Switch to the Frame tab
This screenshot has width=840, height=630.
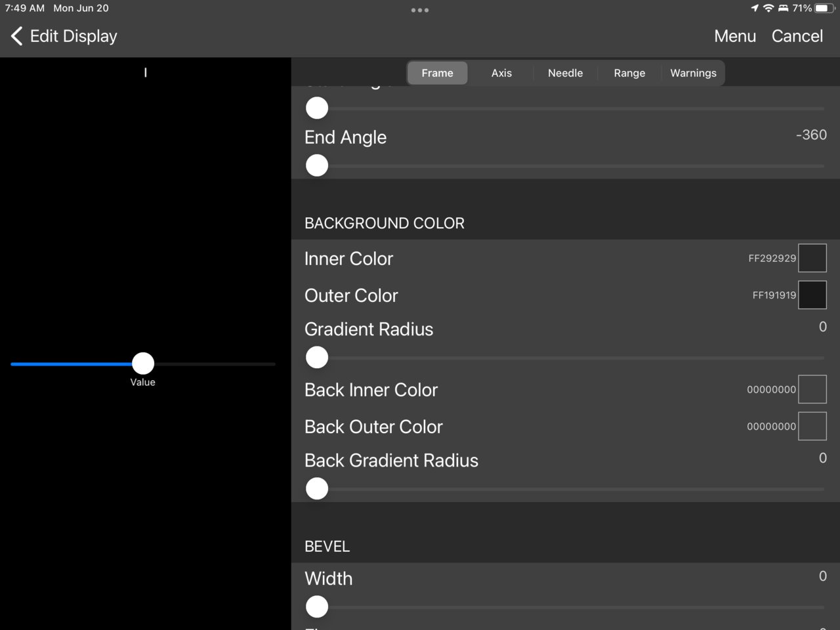pos(437,73)
